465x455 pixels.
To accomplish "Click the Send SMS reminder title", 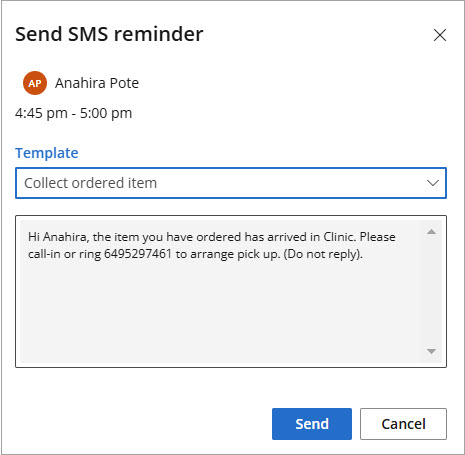I will click(x=109, y=34).
